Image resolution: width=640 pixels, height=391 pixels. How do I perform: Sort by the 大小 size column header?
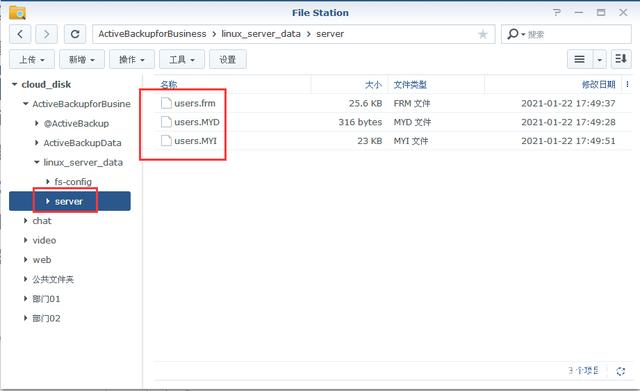pyautogui.click(x=373, y=84)
